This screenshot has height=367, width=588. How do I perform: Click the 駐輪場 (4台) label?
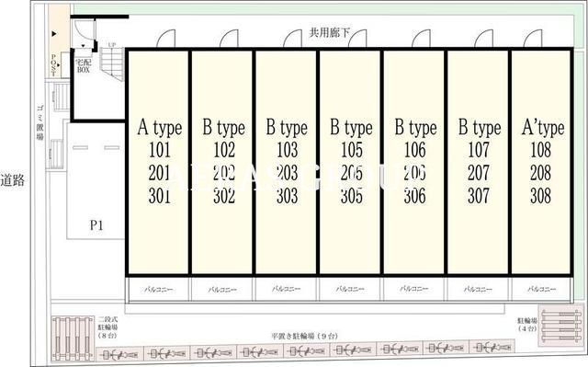[527, 325]
